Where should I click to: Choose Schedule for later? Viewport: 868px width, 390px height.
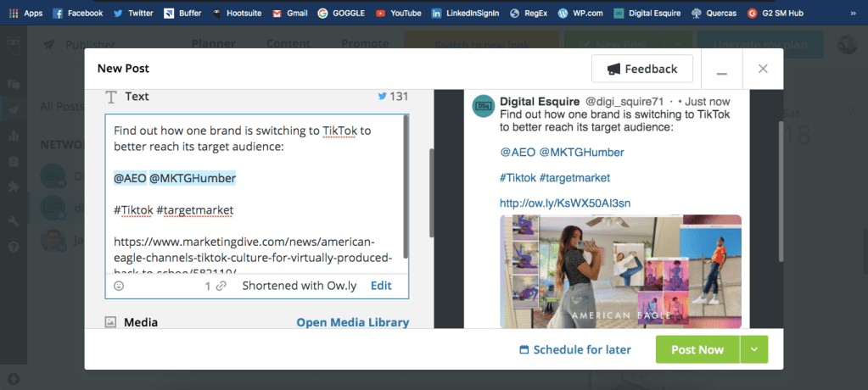(x=574, y=349)
